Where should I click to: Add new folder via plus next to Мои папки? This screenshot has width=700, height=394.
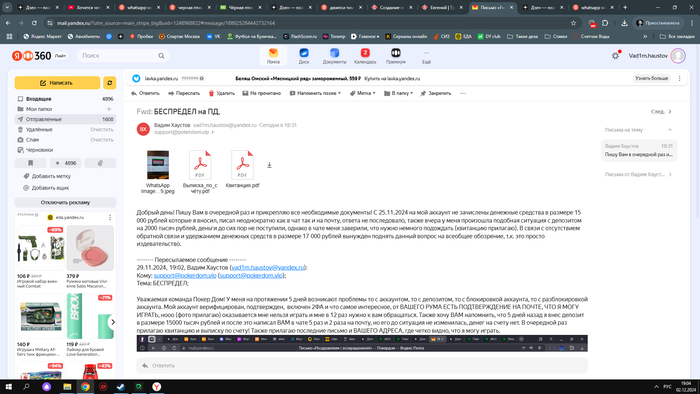(109, 109)
